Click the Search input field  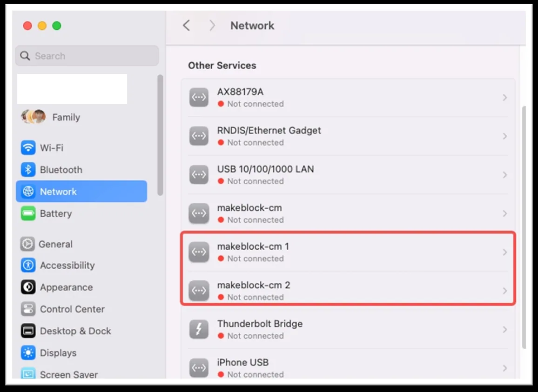tap(87, 55)
